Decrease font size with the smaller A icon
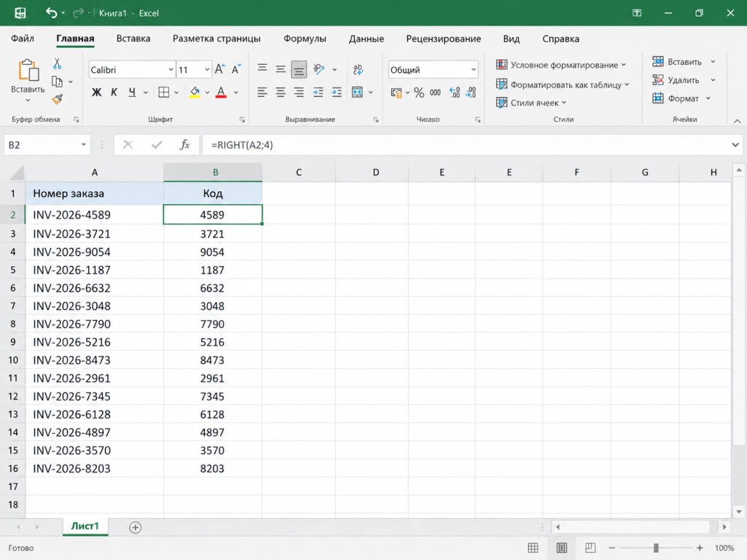Screen dimensions: 747x560 pos(236,69)
